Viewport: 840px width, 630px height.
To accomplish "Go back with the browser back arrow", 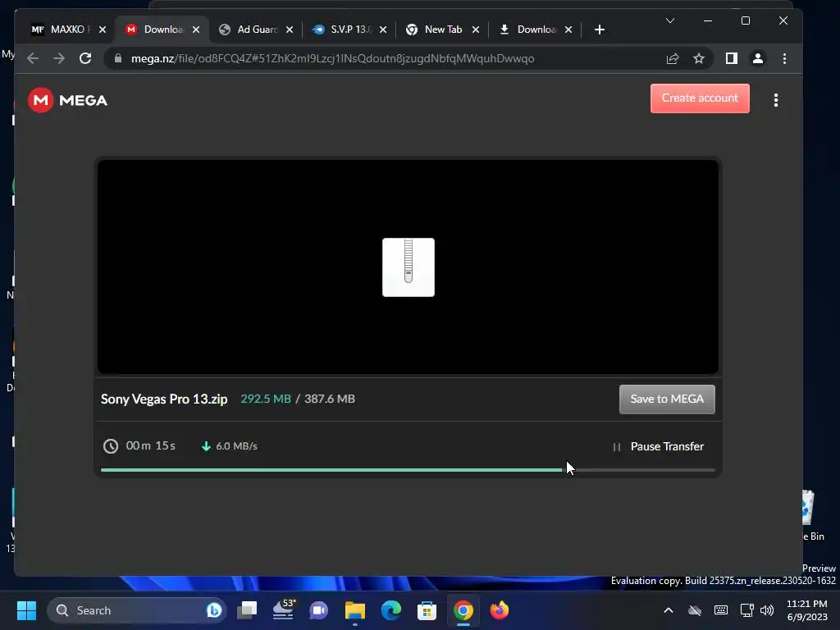I will click(33, 58).
